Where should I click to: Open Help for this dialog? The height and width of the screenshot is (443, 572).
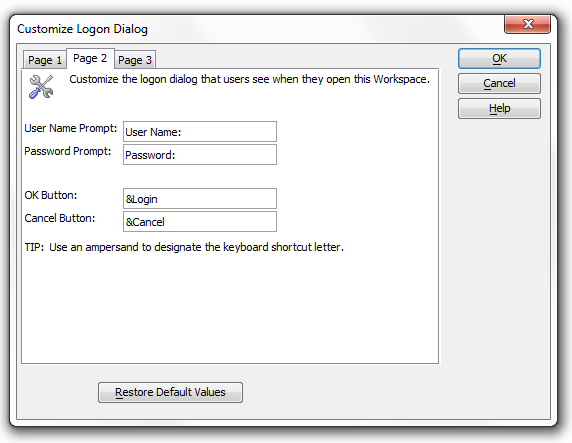(x=499, y=108)
